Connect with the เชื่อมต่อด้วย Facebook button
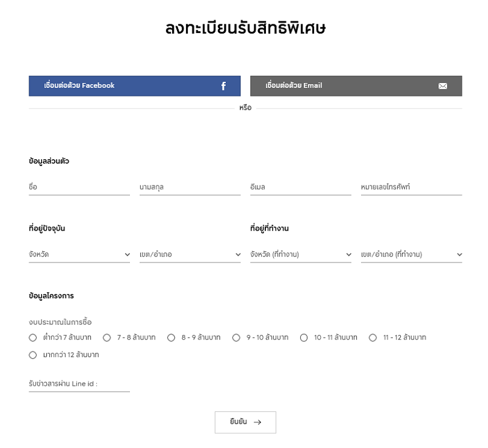Screen dimensions: 488x448 tap(135, 86)
